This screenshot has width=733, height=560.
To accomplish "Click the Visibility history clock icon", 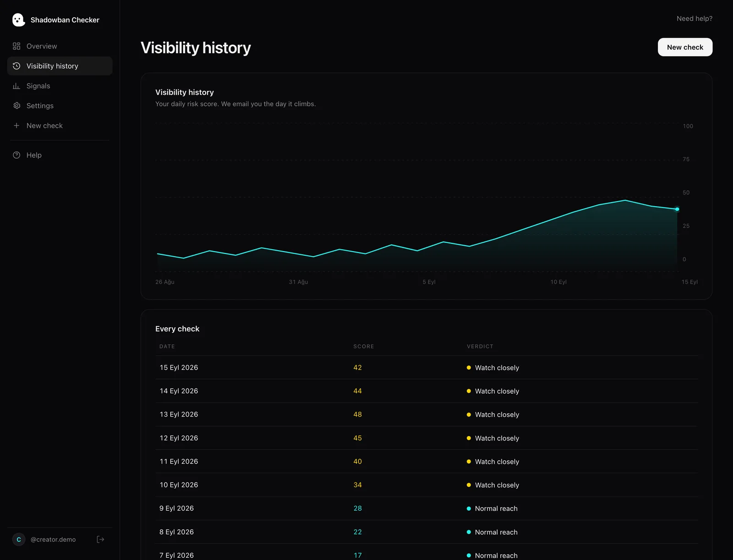I will [16, 66].
